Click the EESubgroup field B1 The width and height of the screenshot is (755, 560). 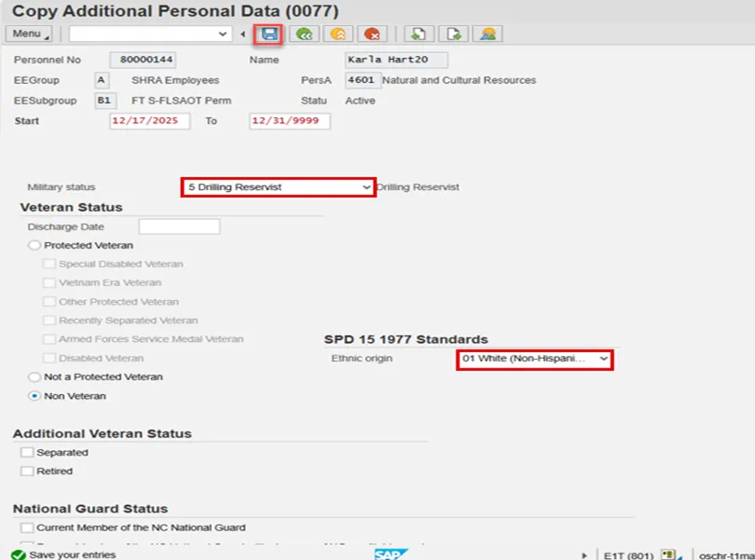pyautogui.click(x=105, y=101)
